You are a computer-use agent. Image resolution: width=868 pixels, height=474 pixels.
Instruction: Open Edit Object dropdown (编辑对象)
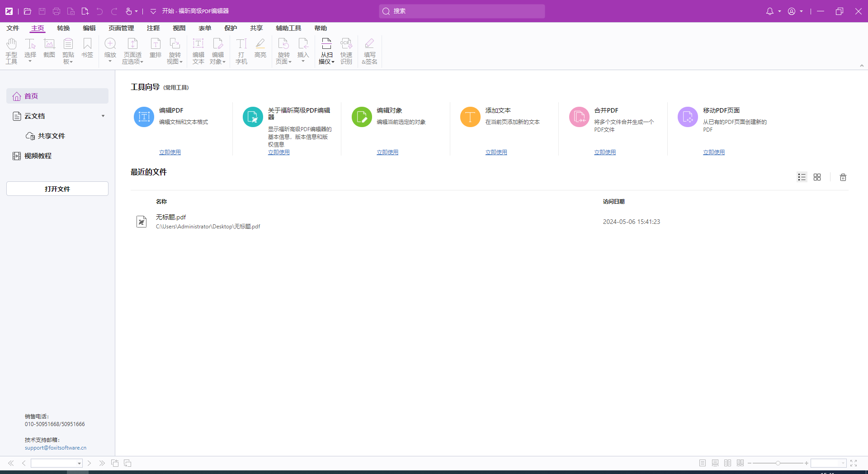pos(217,51)
